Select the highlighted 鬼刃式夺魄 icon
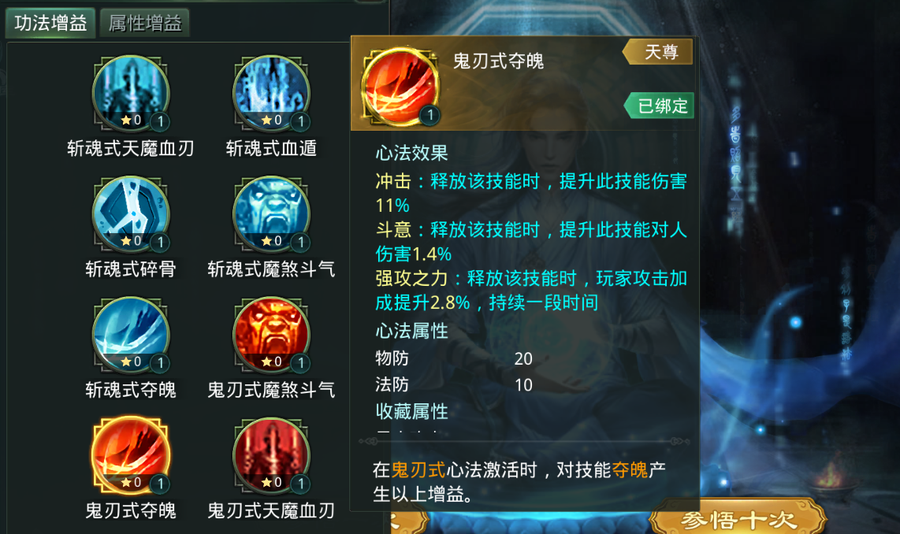 click(131, 455)
